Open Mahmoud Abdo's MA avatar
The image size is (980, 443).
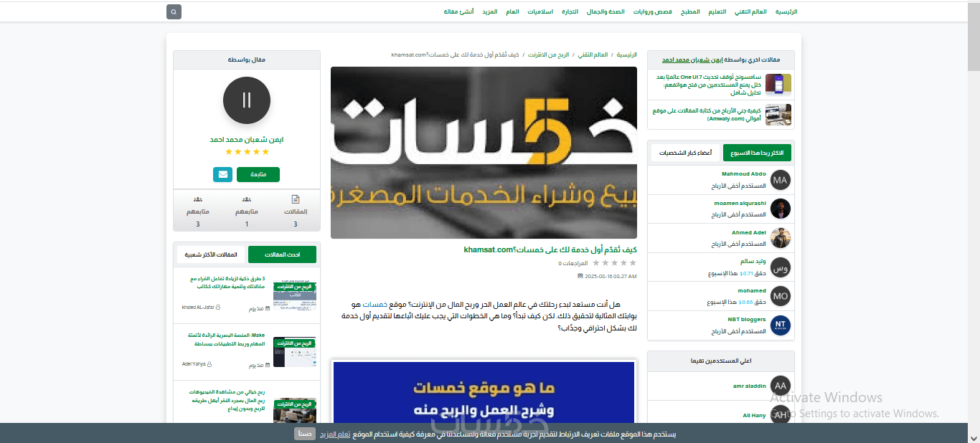click(x=781, y=179)
